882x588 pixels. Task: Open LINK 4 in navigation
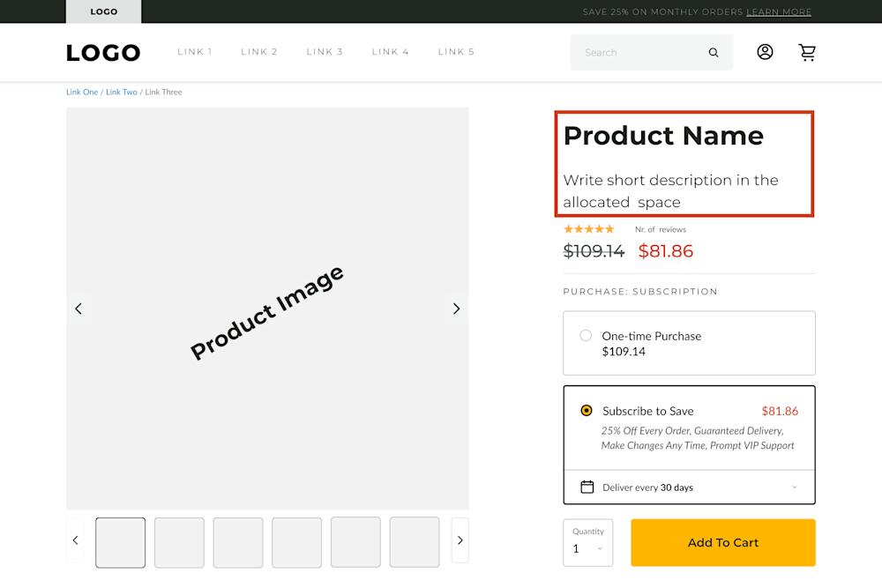pos(391,52)
